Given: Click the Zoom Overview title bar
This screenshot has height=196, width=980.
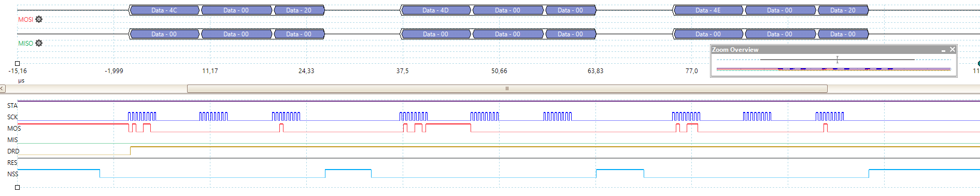Looking at the screenshot, I should (x=824, y=50).
